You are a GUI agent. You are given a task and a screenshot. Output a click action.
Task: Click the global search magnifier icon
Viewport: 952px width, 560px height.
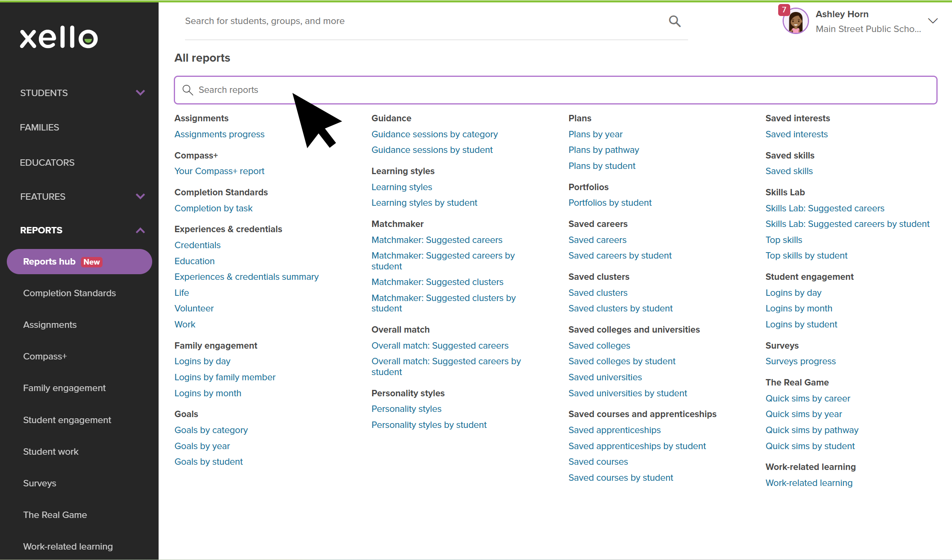675,21
